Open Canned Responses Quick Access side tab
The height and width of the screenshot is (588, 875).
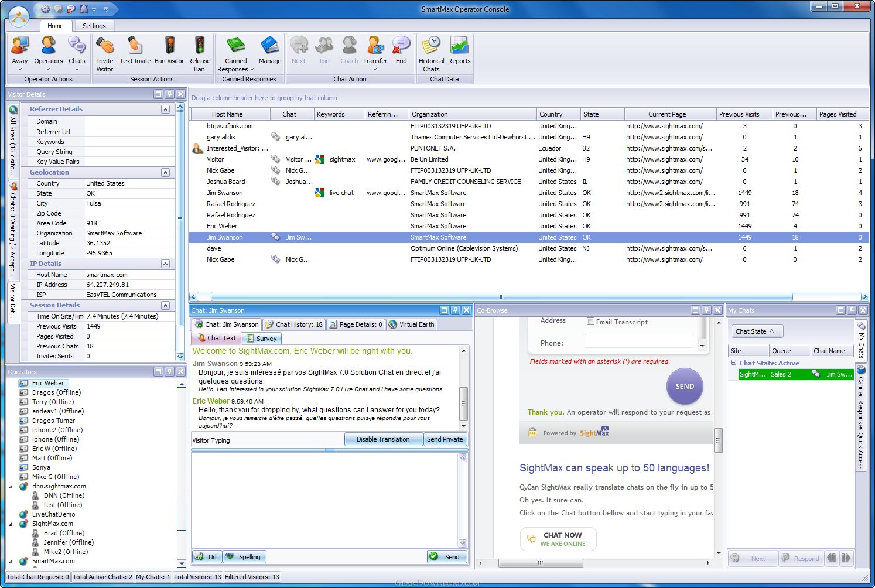click(x=860, y=417)
